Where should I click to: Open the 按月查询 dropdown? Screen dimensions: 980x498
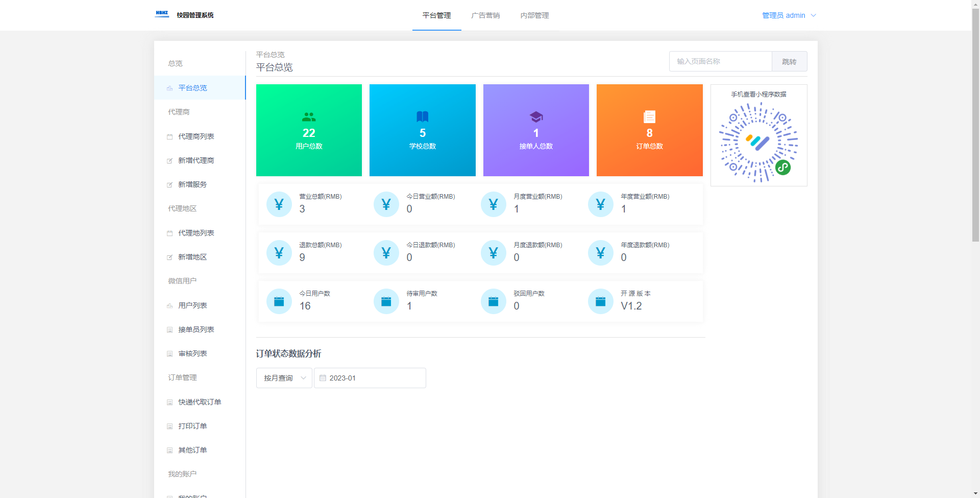(284, 378)
